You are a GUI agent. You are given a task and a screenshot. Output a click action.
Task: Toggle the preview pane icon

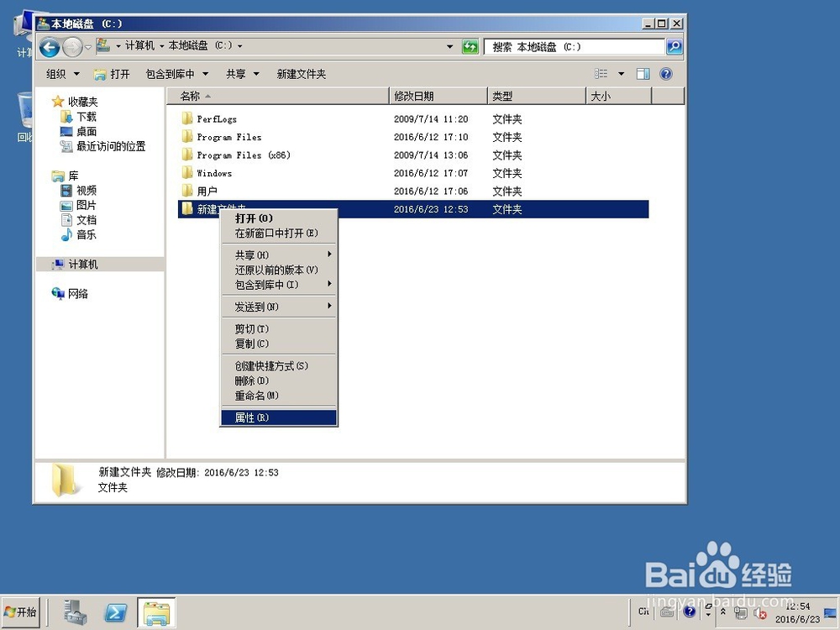pyautogui.click(x=642, y=73)
